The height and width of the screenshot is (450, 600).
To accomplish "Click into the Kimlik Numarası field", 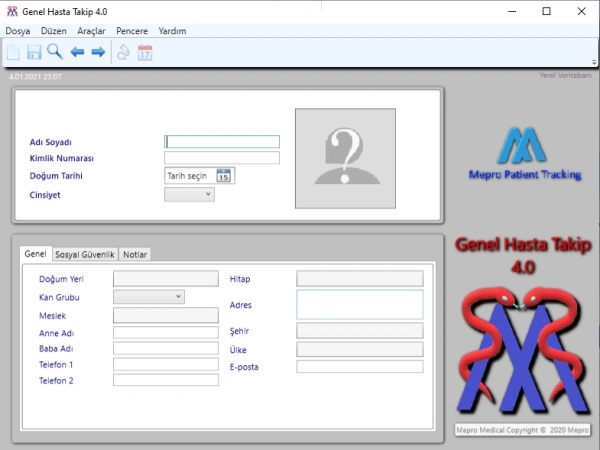I will [222, 158].
